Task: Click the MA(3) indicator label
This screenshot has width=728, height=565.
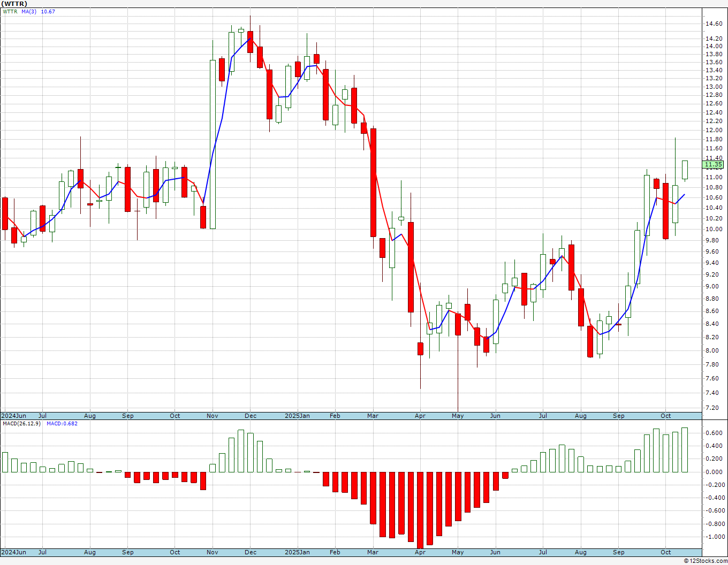Action: pyautogui.click(x=29, y=12)
